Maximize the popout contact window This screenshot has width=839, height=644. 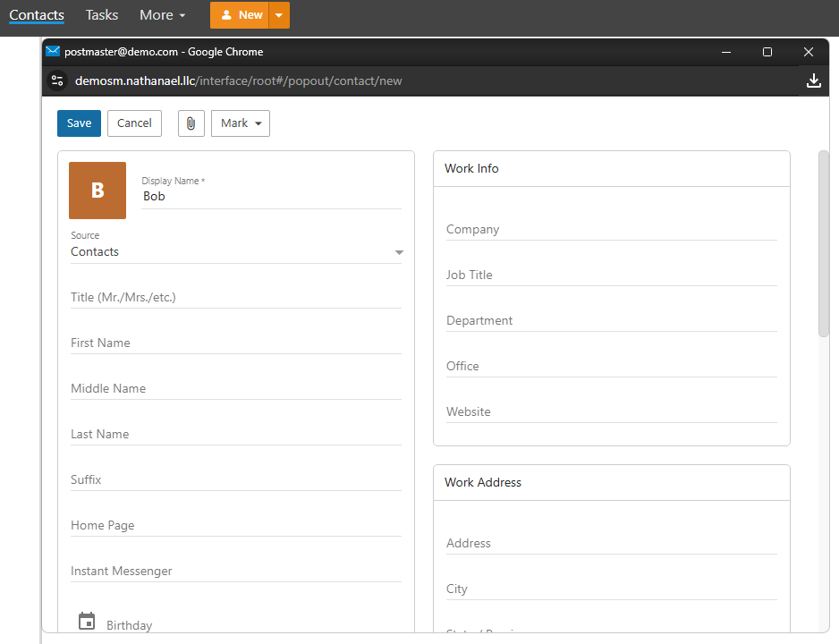pyautogui.click(x=767, y=52)
